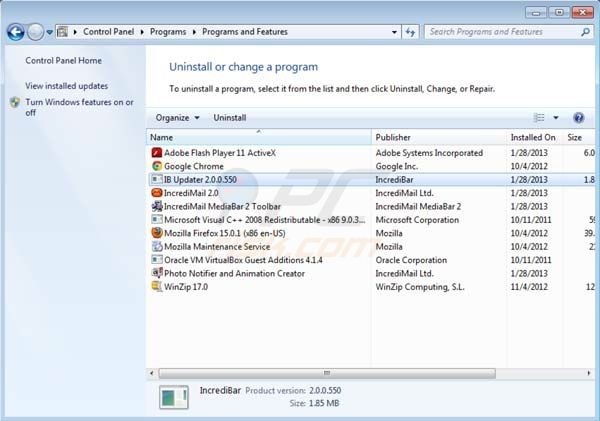Viewport: 600px width, 421px height.
Task: Click the Programs breadcrumb
Action: (x=168, y=32)
